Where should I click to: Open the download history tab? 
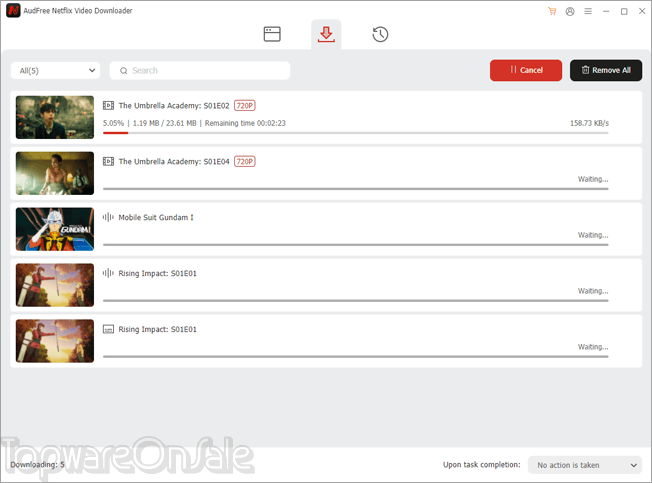coord(380,34)
